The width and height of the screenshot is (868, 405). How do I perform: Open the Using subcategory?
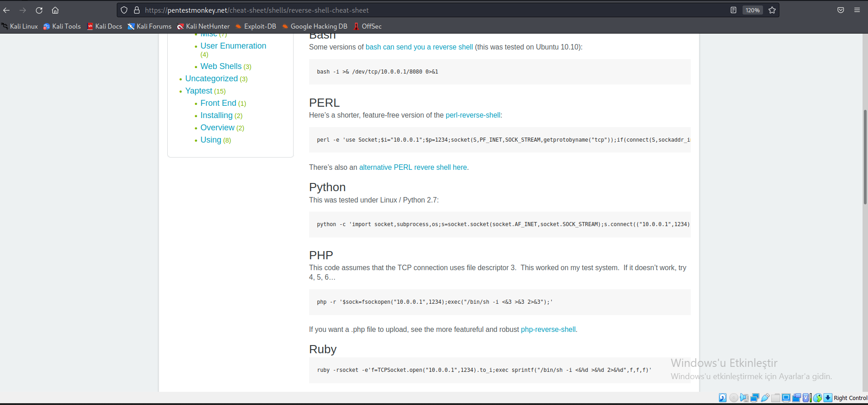(211, 140)
